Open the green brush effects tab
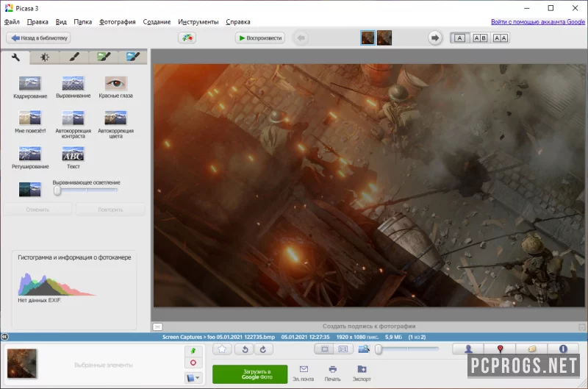 click(x=104, y=57)
